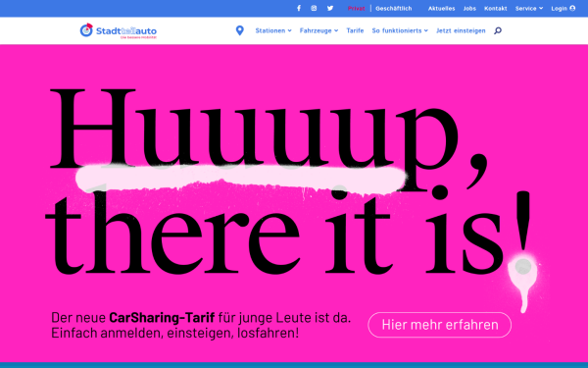
Task: Click the Login user icon
Action: [572, 8]
